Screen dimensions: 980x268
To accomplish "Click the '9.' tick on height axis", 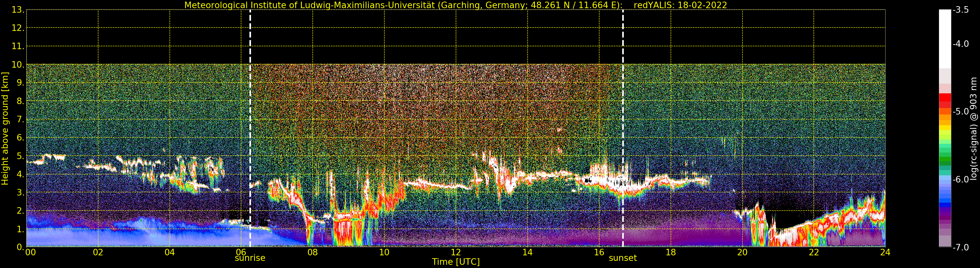I will (20, 83).
